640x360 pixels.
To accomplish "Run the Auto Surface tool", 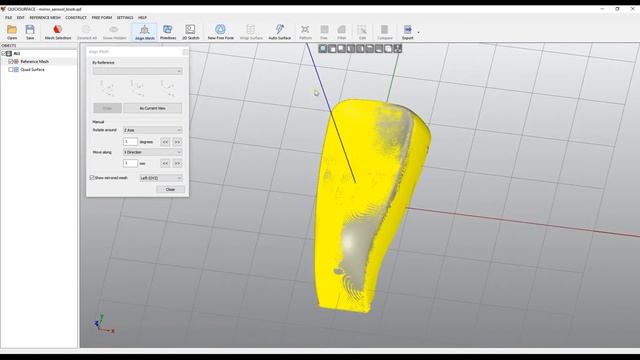I will click(x=280, y=32).
